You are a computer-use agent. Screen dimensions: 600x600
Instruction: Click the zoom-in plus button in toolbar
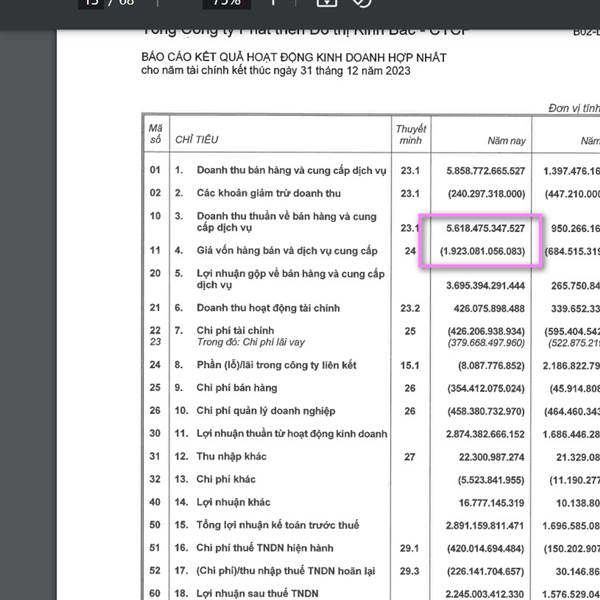point(273,2)
